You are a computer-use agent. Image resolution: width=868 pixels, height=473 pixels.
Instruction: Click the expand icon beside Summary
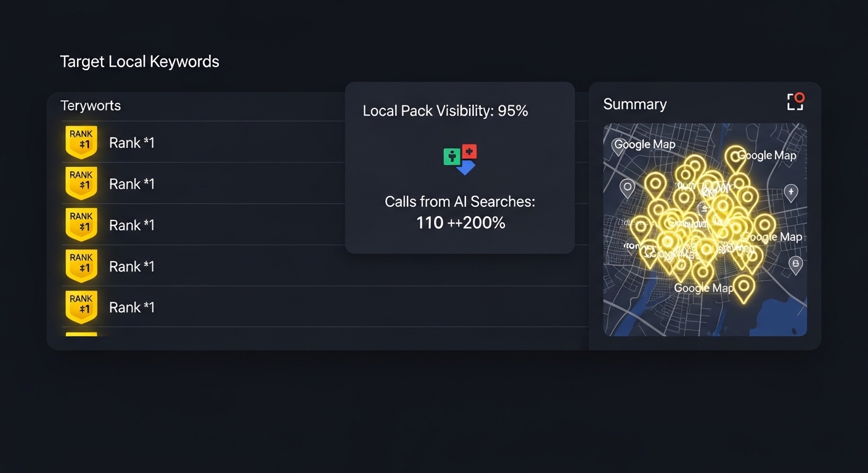(x=795, y=102)
